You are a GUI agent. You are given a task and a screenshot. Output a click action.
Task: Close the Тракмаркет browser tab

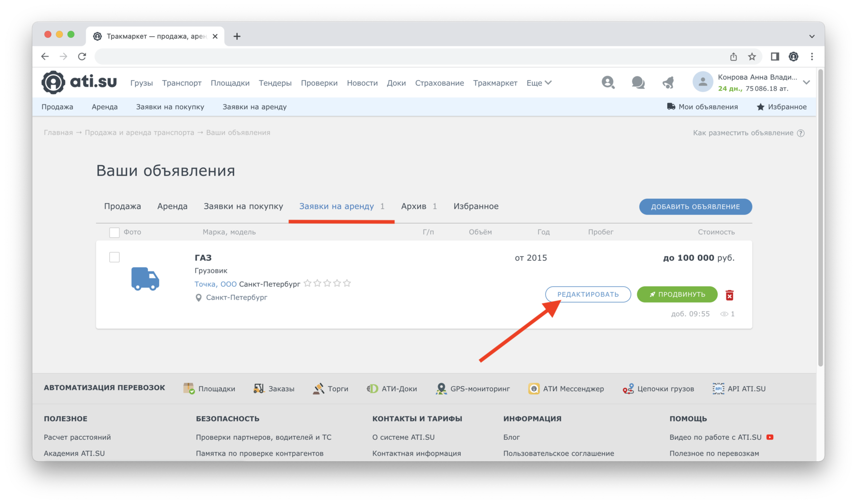(215, 36)
